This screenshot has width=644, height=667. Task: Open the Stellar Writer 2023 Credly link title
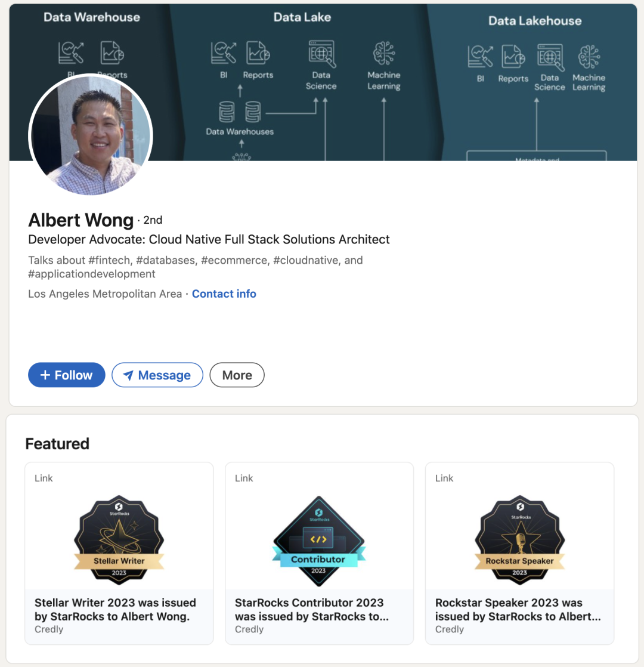click(115, 610)
